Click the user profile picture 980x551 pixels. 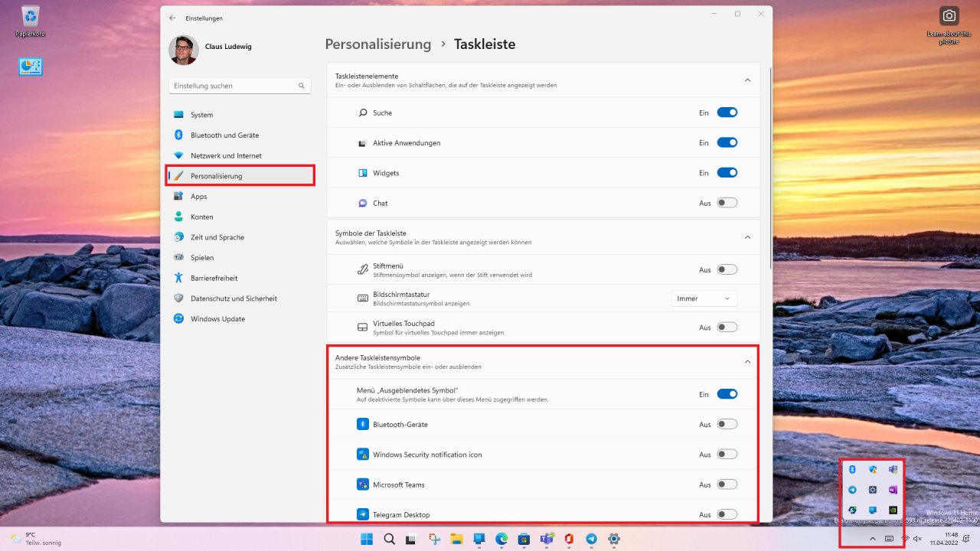pyautogui.click(x=183, y=51)
